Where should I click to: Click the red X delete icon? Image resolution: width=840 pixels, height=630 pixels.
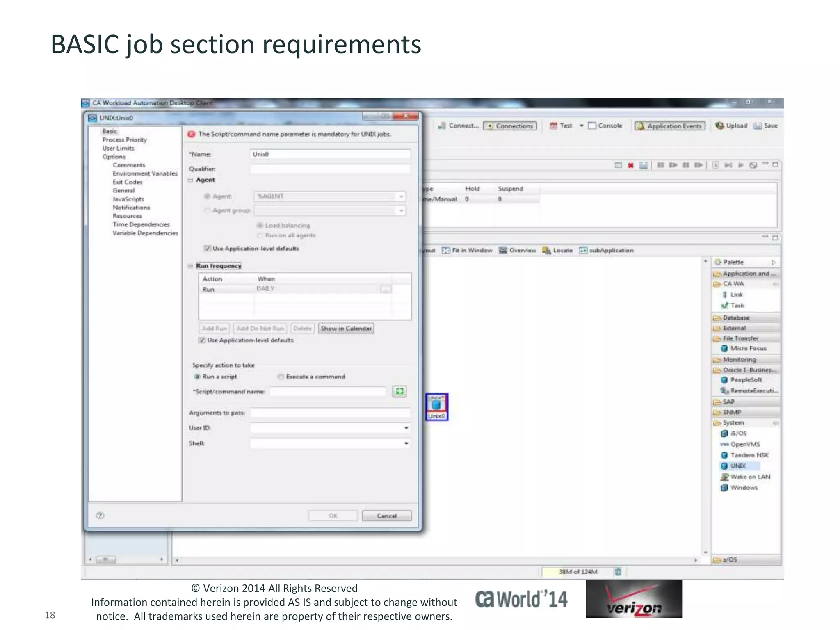(x=630, y=165)
